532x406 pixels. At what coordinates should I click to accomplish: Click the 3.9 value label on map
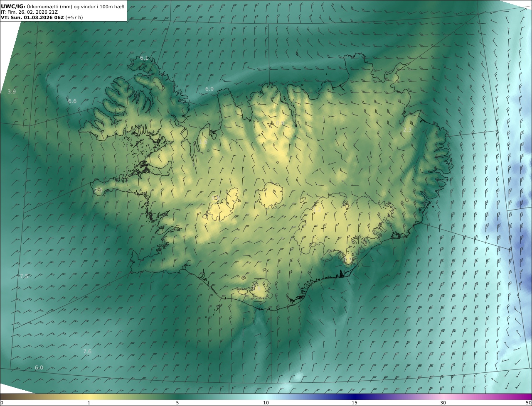click(x=12, y=91)
